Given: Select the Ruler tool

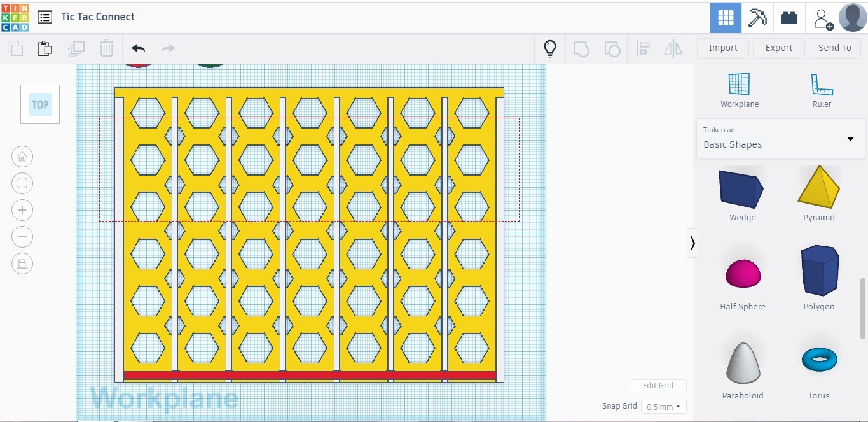Looking at the screenshot, I should [822, 89].
